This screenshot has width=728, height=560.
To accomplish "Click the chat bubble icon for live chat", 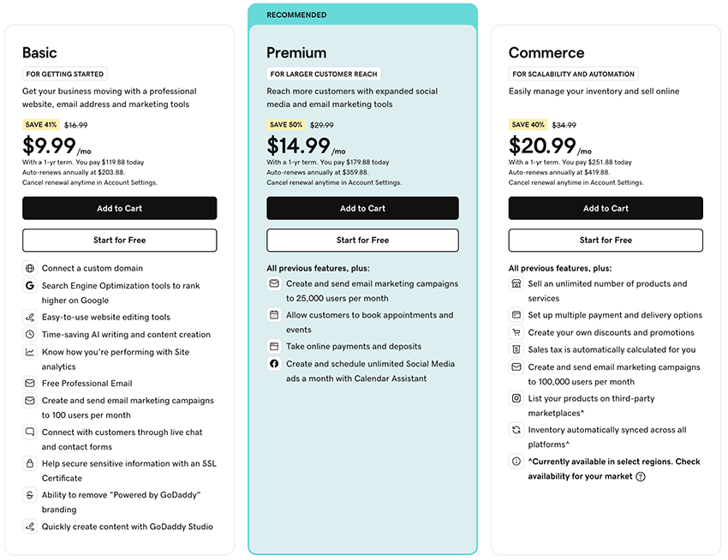I will [x=30, y=432].
